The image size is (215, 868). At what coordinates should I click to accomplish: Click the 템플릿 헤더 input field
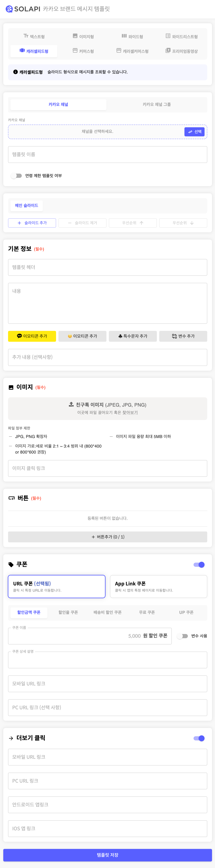[107, 268]
